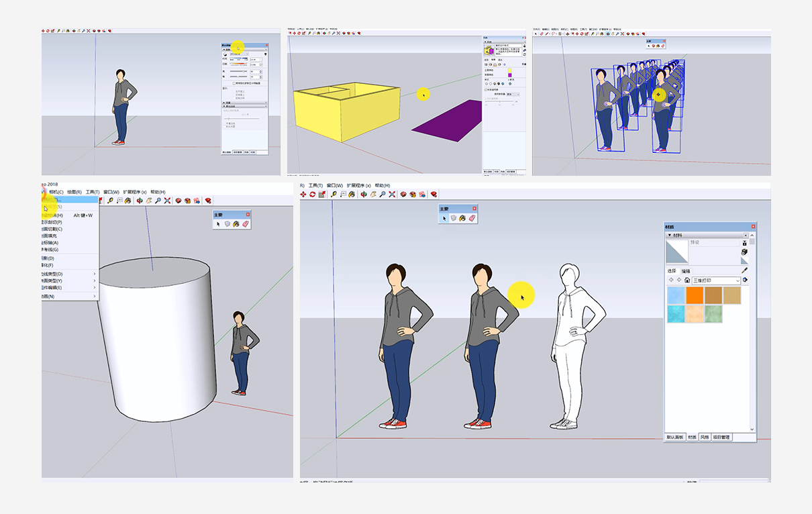This screenshot has height=514, width=812.
Task: Open the 绘图(R) menu in the cylinder window
Action: point(74,192)
